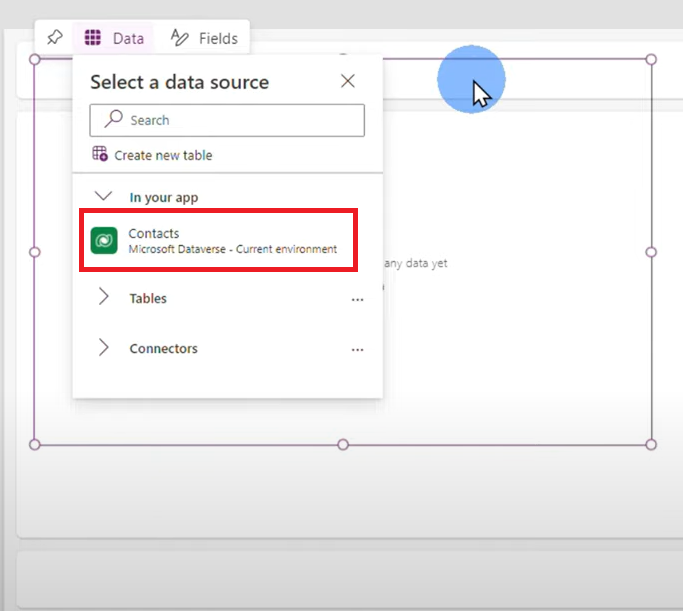This screenshot has width=683, height=611.
Task: Click the green Dataverse Contacts icon
Action: coord(104,240)
